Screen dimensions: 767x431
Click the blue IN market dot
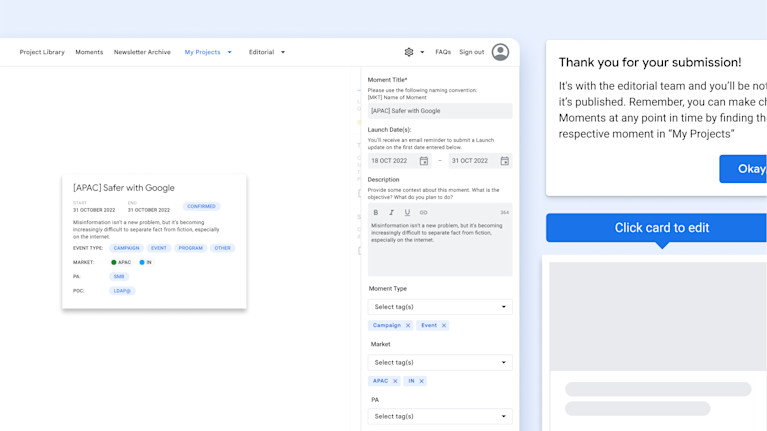(x=142, y=263)
